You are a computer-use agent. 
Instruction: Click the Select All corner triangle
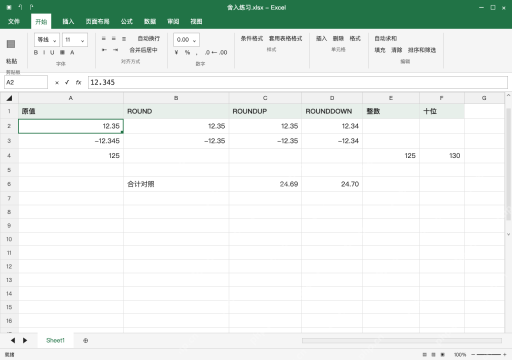9,98
